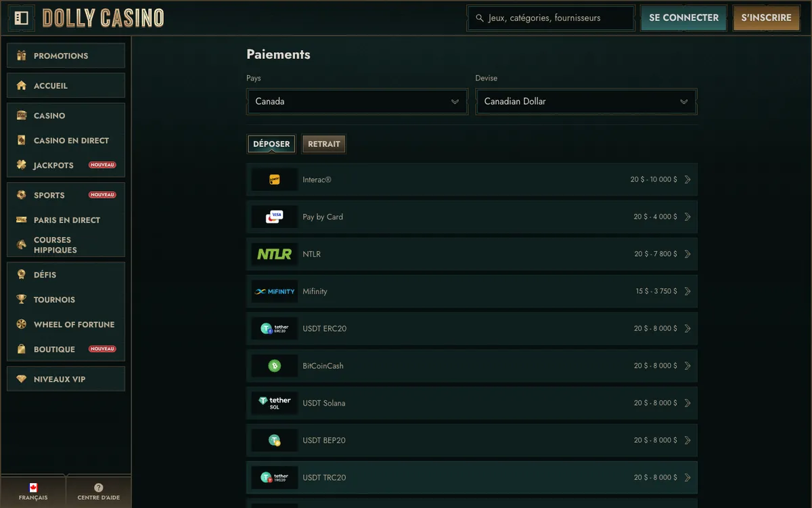
Task: Click the Casino slot machine icon
Action: click(x=22, y=116)
